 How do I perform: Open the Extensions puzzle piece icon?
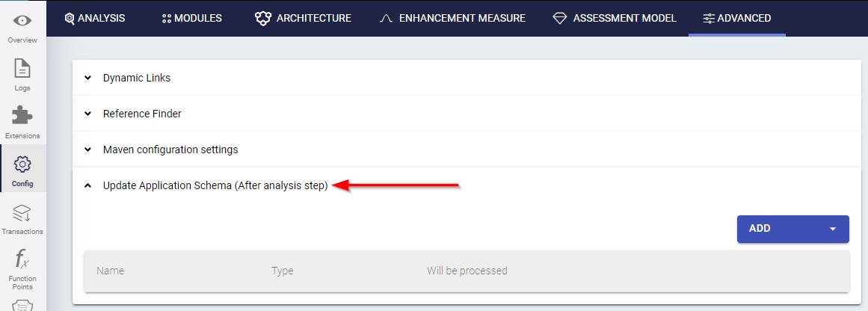coord(22,116)
